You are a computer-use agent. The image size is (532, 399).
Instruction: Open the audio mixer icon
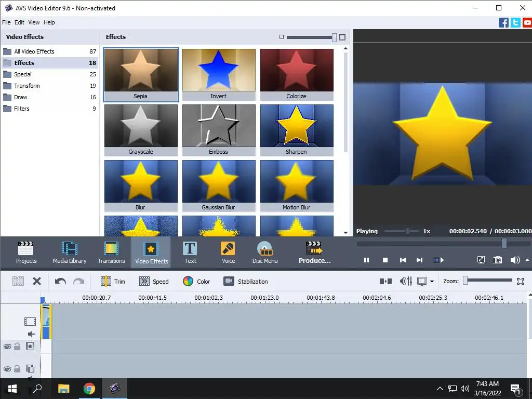pyautogui.click(x=406, y=281)
